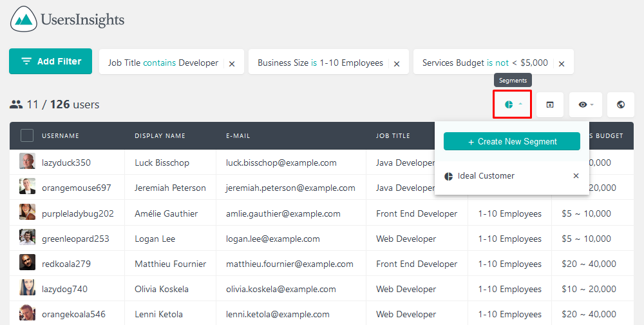Click email jeremiah.peterson@example.com
Screen dimensions: 644x325
pyautogui.click(x=290, y=188)
